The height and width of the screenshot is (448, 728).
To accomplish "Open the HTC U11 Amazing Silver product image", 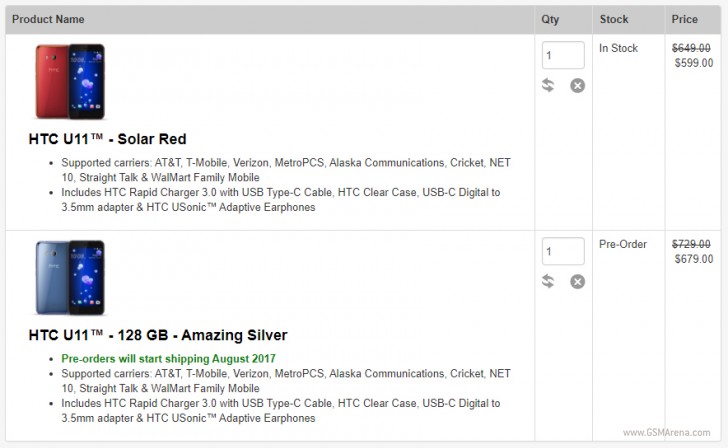I will 70,278.
